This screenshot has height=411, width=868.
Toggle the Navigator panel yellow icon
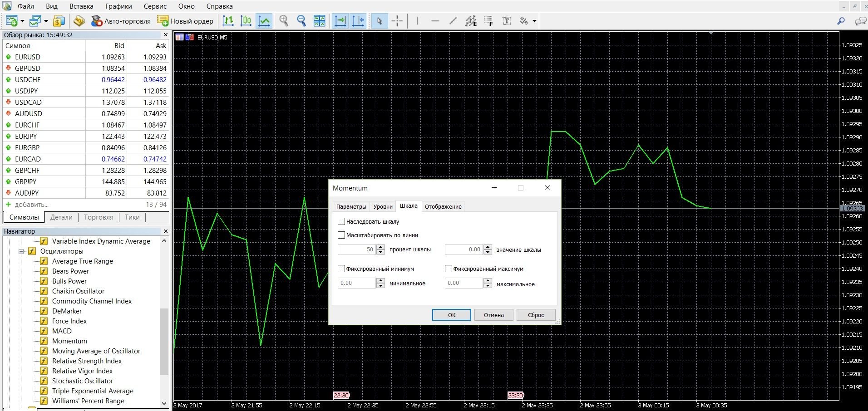[79, 21]
